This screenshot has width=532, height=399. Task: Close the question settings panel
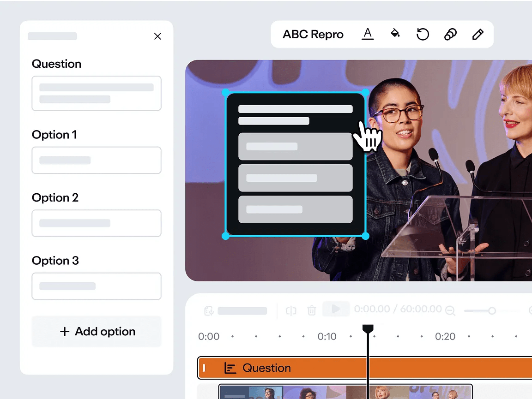click(x=157, y=36)
